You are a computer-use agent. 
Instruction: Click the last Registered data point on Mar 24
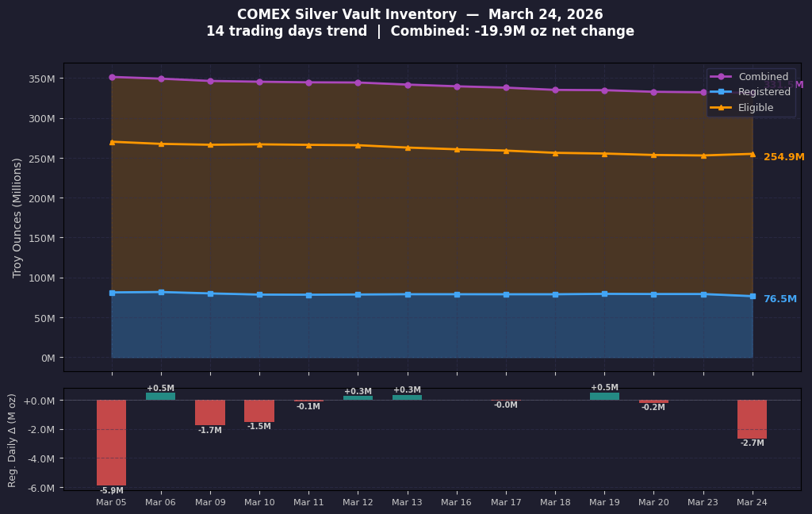[752, 296]
